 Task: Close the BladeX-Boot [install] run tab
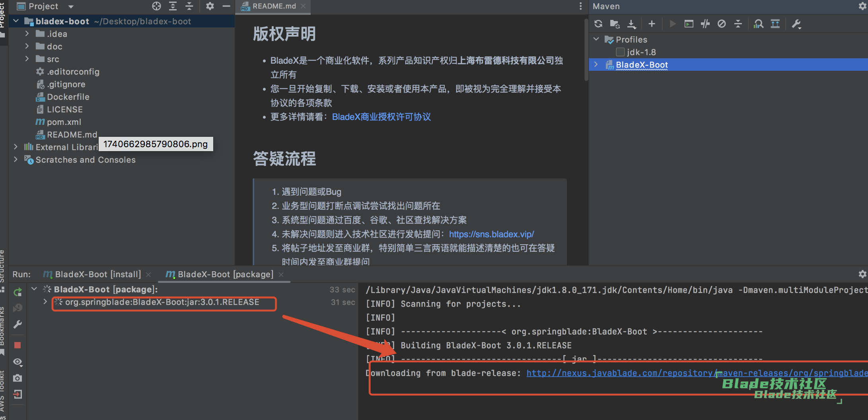(x=148, y=274)
